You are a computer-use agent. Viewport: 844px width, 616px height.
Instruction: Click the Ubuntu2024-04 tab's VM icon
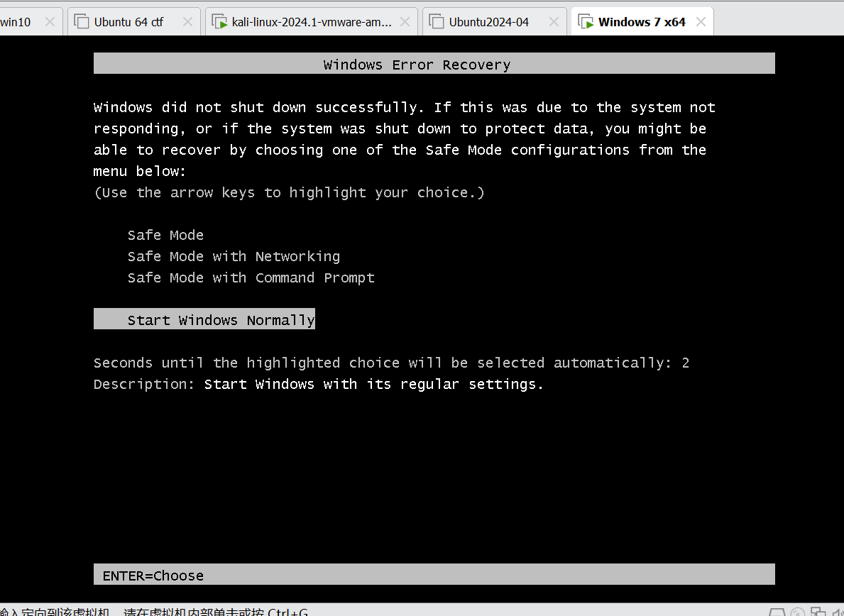click(x=436, y=21)
